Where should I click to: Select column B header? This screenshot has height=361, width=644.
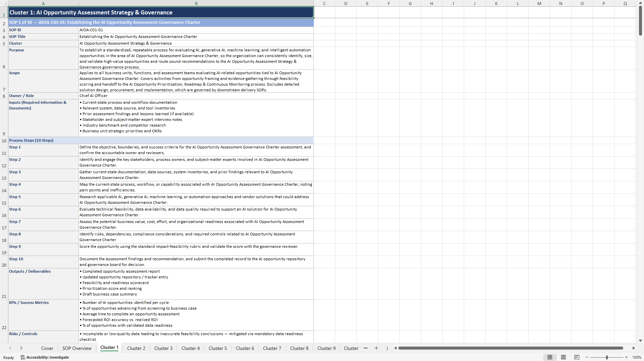(x=196, y=3)
